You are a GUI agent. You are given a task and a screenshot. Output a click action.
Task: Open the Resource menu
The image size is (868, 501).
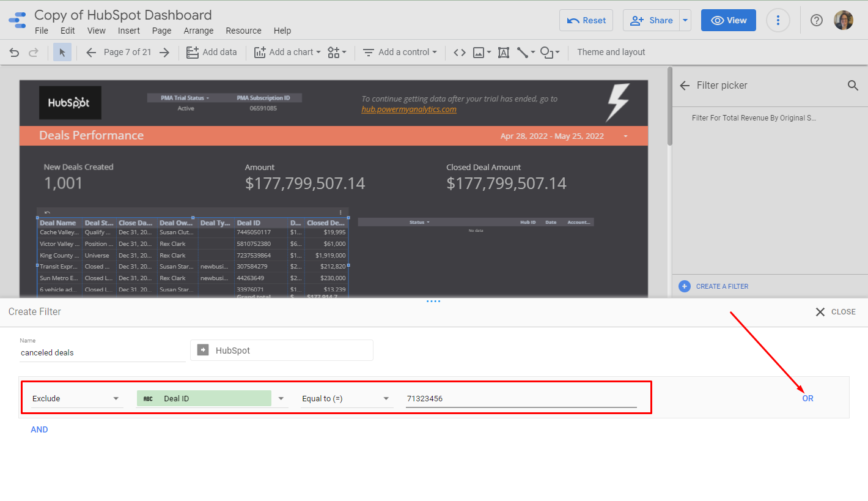point(243,31)
